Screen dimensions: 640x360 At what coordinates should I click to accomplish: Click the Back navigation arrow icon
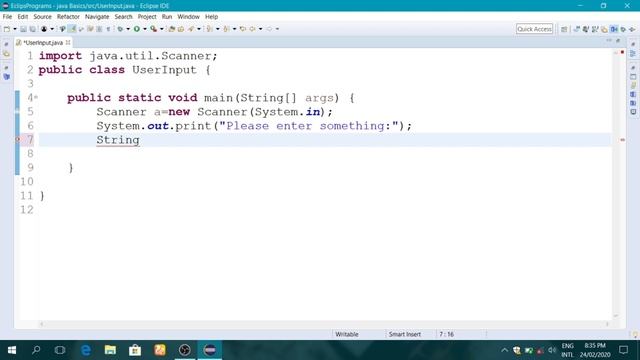point(253,29)
